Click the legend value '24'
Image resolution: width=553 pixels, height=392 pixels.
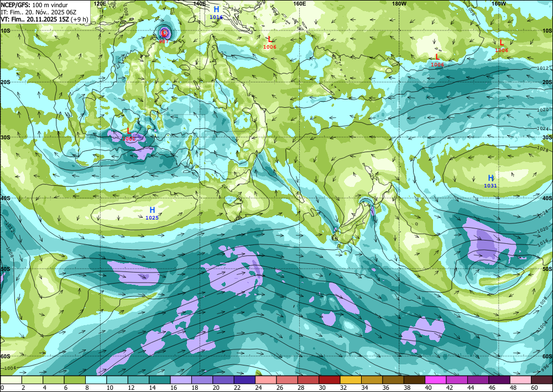tap(258, 388)
